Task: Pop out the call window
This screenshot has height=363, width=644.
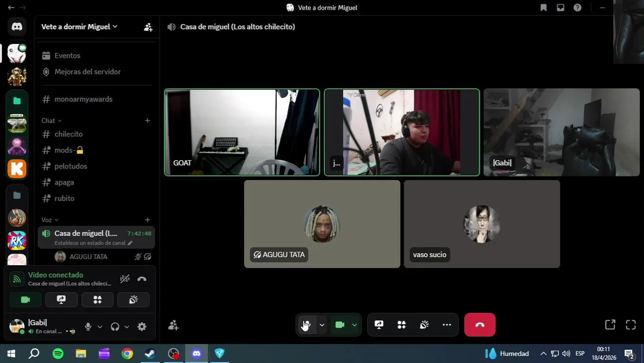Action: pos(610,325)
